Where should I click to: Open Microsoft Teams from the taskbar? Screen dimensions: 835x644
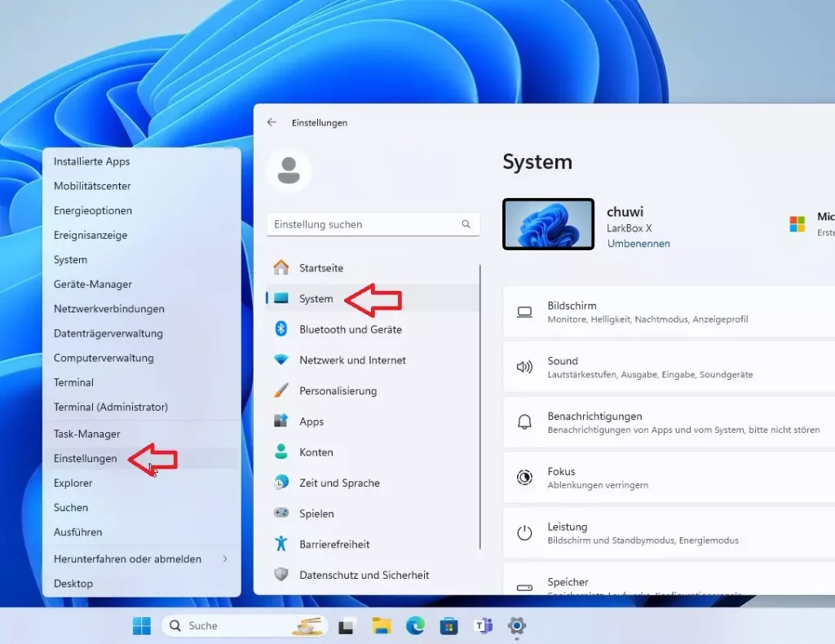click(484, 625)
